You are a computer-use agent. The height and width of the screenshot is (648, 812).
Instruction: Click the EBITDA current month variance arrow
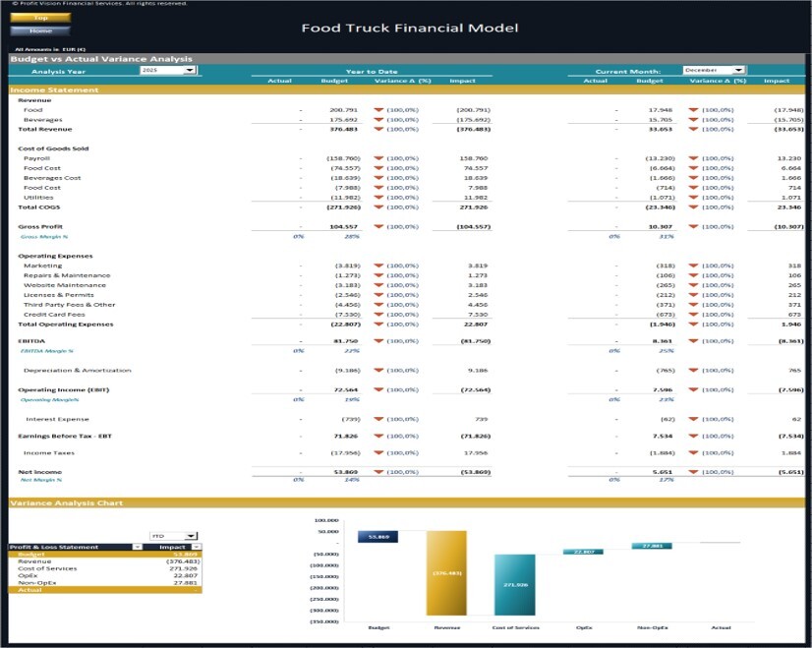693,341
